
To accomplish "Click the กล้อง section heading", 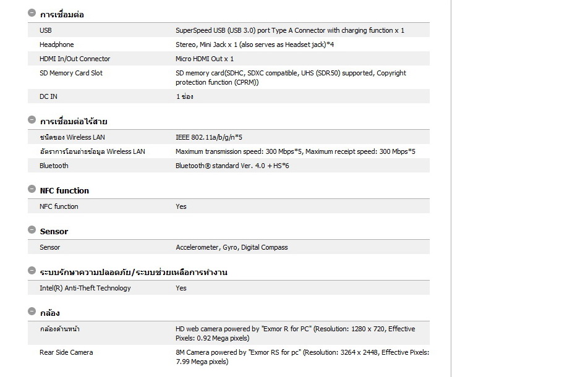I will point(49,313).
